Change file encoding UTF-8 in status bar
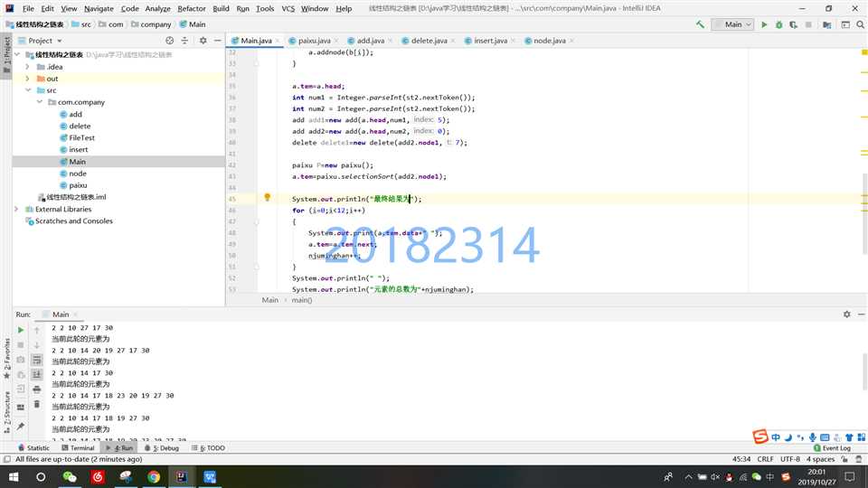 coord(790,459)
